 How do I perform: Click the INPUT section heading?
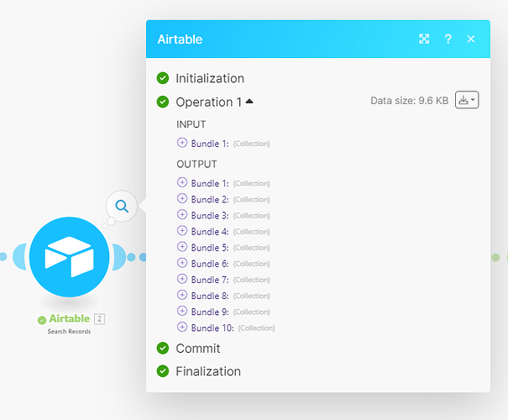(191, 124)
